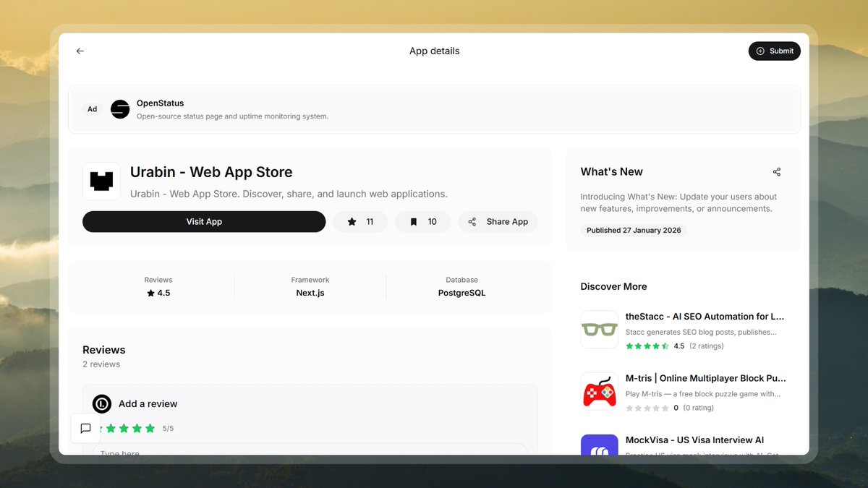The height and width of the screenshot is (488, 868).
Task: Click the Next.js framework value
Action: pos(310,294)
